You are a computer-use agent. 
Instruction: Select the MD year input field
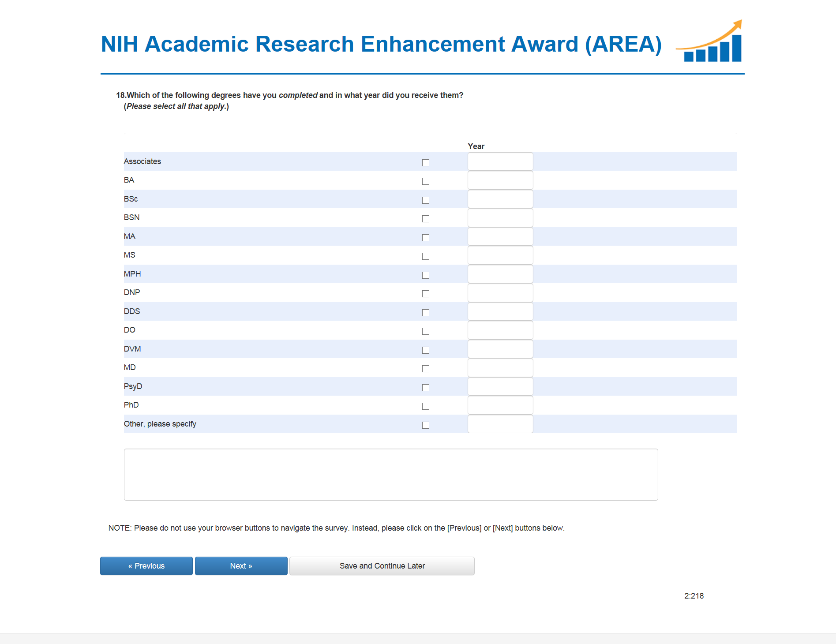pos(500,368)
